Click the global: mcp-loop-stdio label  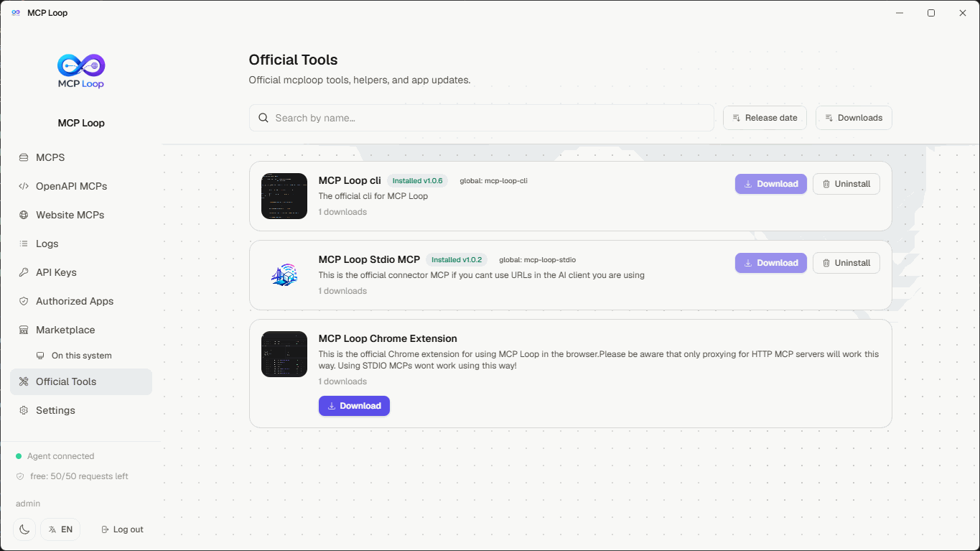coord(538,260)
